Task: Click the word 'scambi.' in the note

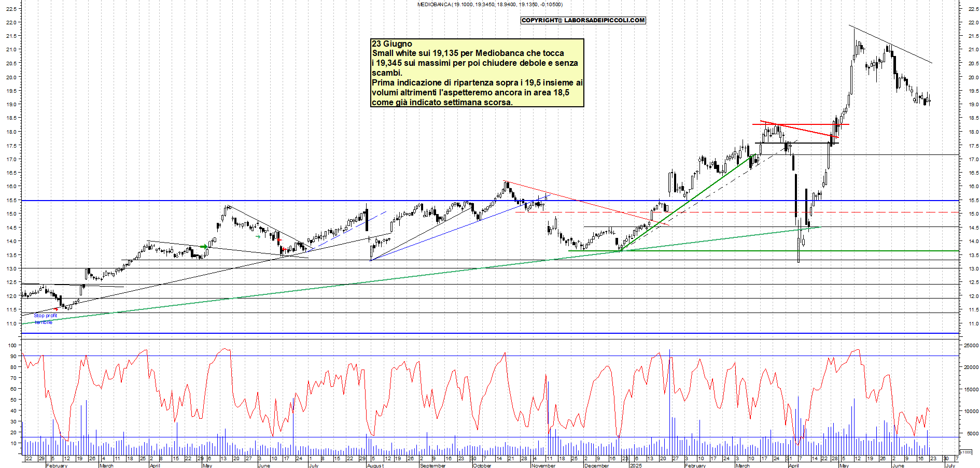Action: click(x=387, y=73)
